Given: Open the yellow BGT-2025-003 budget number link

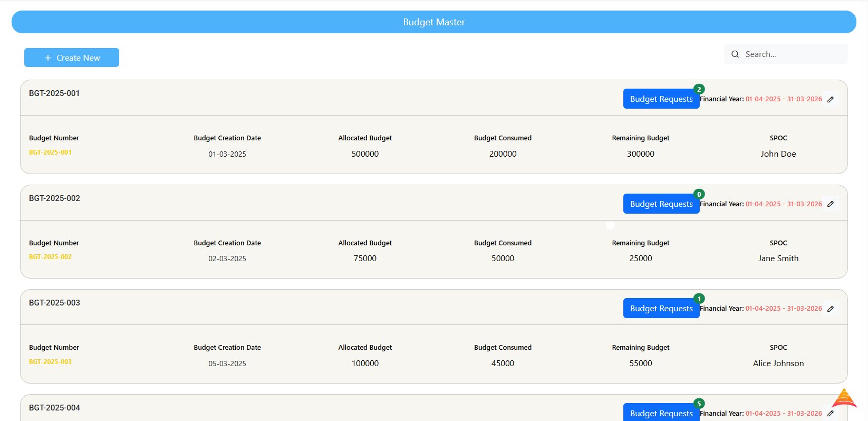Looking at the screenshot, I should (50, 362).
